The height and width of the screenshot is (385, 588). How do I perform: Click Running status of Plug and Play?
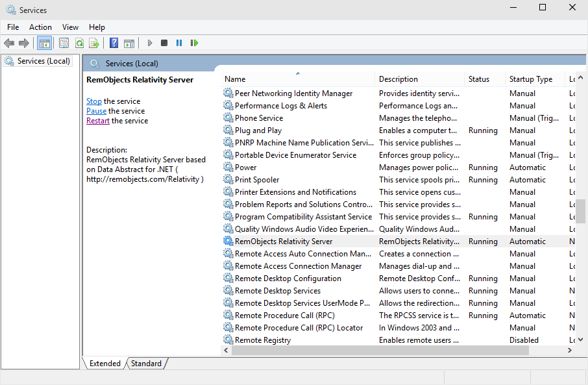tap(483, 130)
